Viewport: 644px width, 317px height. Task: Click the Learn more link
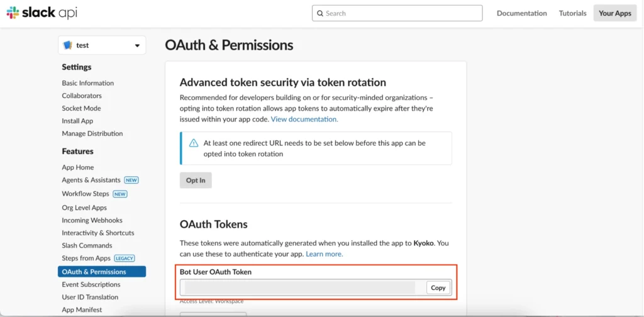coord(324,254)
